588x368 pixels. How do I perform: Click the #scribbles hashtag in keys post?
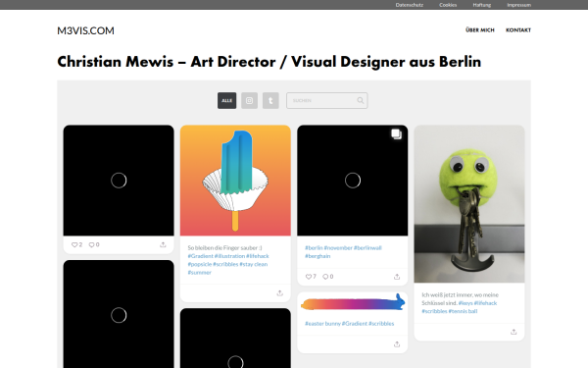click(434, 311)
